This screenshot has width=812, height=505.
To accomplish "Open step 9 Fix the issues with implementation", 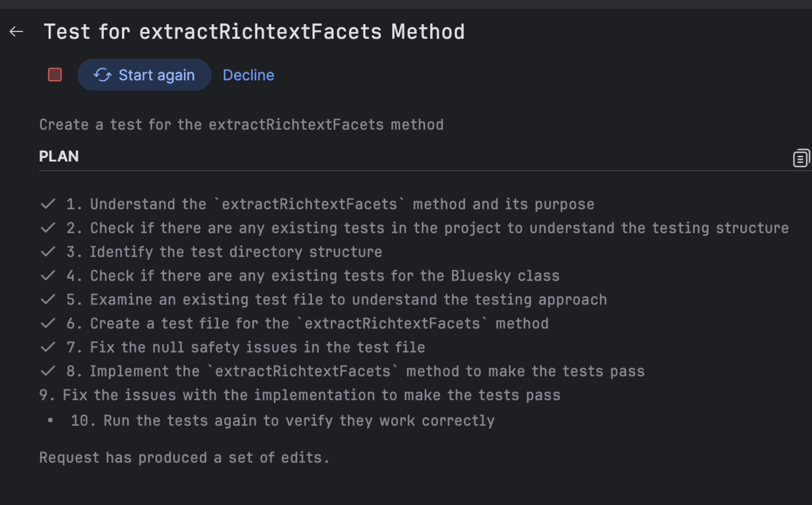I will coord(300,395).
